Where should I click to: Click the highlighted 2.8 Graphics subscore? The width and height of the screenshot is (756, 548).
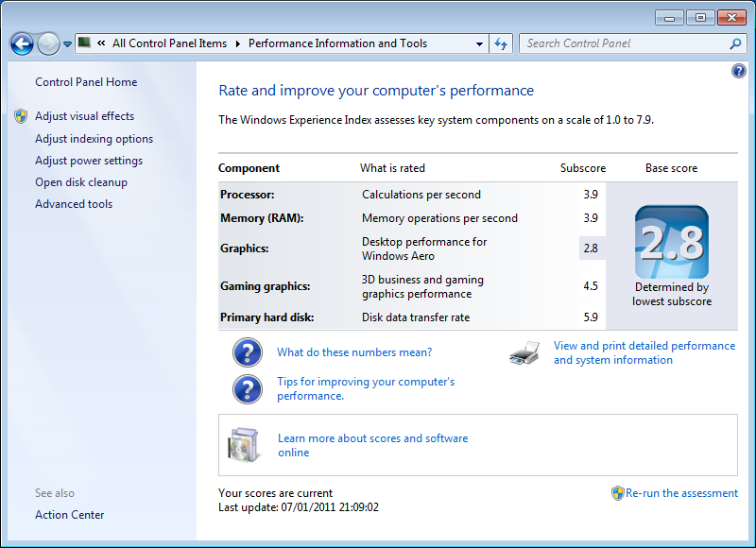tap(591, 248)
